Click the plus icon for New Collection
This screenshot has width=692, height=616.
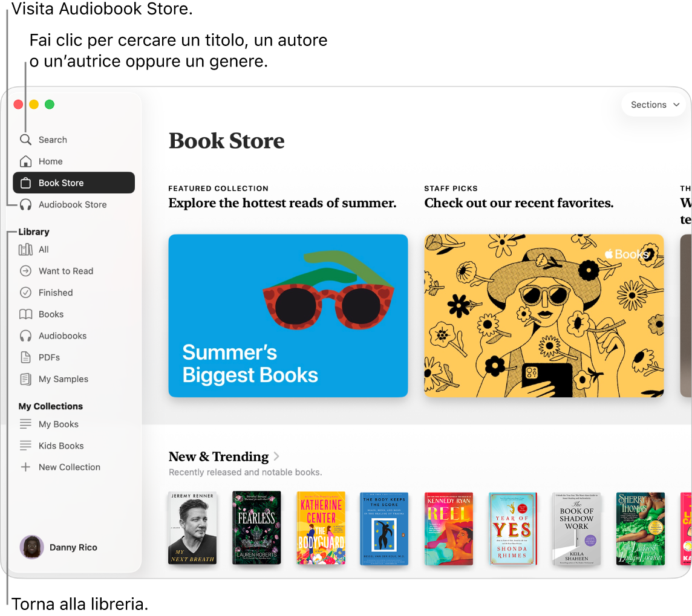pyautogui.click(x=25, y=467)
